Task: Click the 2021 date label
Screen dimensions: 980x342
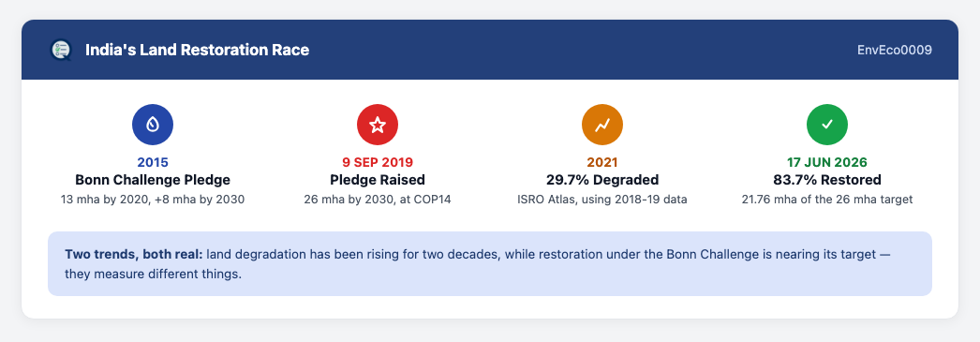Action: (x=602, y=162)
